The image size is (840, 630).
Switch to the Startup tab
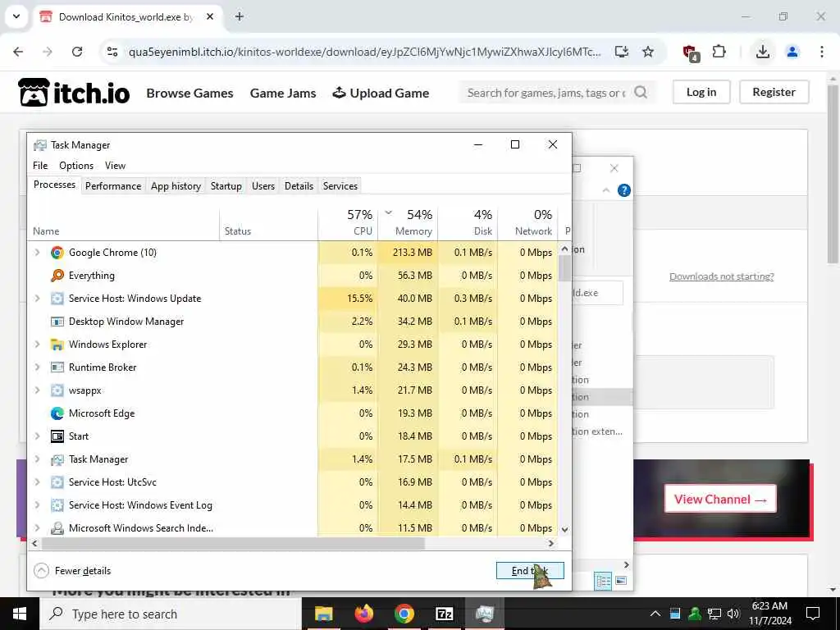(x=226, y=186)
